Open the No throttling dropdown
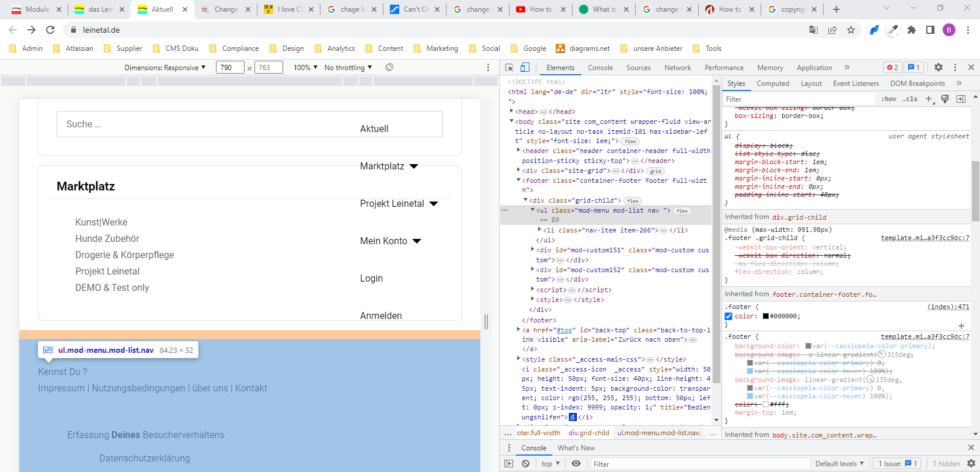This screenshot has width=980, height=472. [x=348, y=67]
